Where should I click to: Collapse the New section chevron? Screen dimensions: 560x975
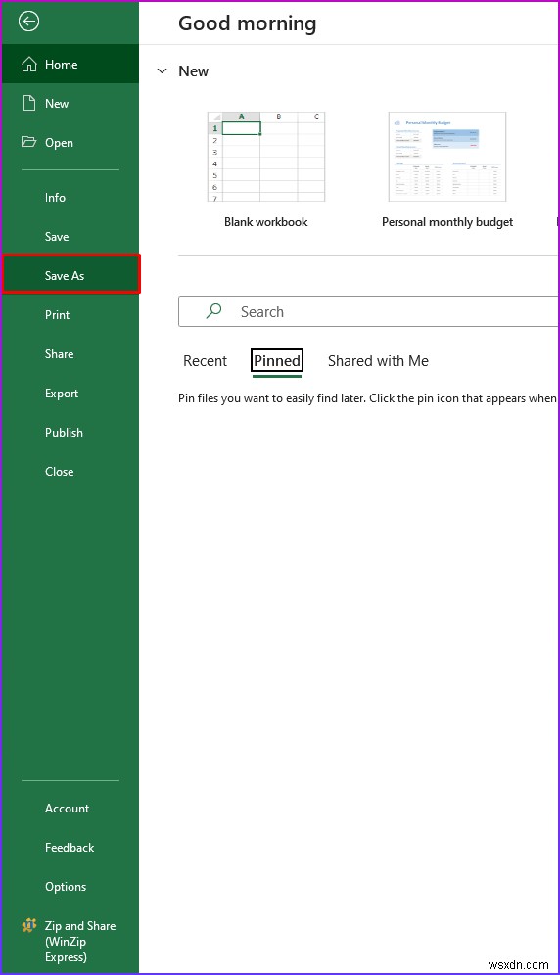tap(162, 70)
